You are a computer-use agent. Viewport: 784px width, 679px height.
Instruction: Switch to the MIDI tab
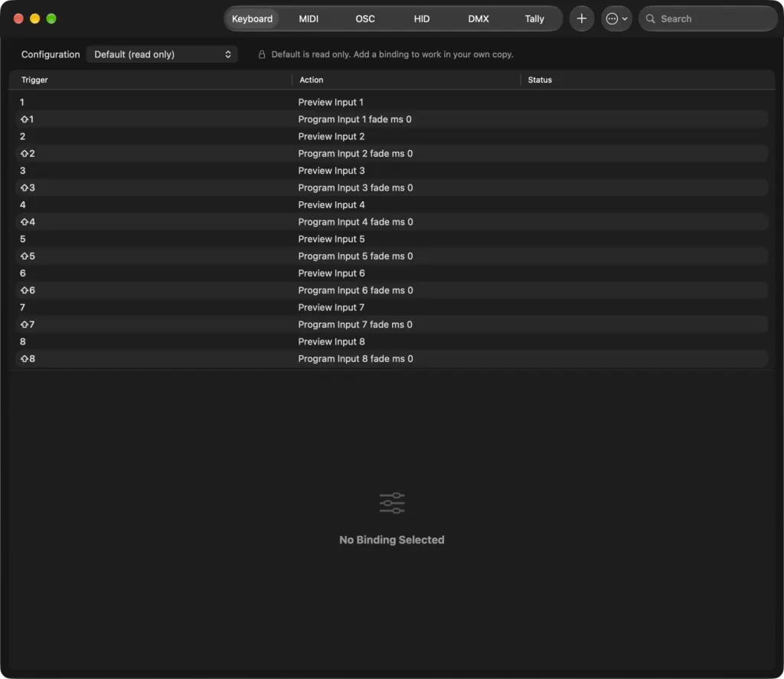pyautogui.click(x=309, y=18)
